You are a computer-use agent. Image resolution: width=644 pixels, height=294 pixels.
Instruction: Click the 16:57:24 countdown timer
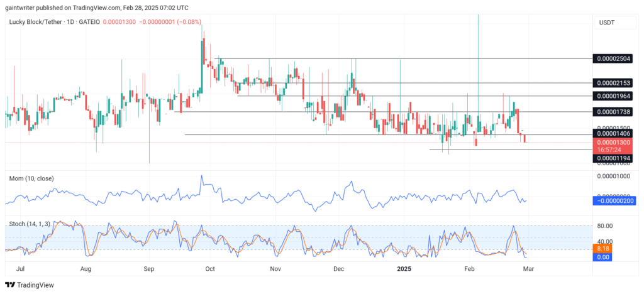[609, 150]
